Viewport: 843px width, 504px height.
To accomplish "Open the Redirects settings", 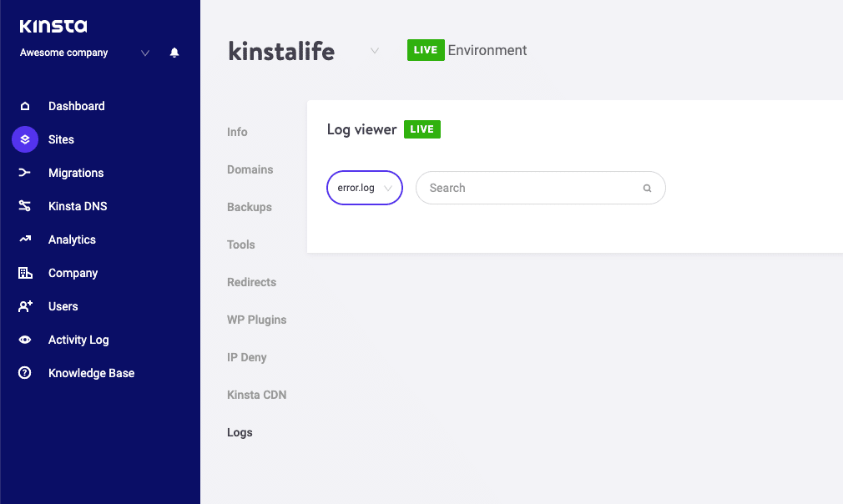I will [x=251, y=282].
